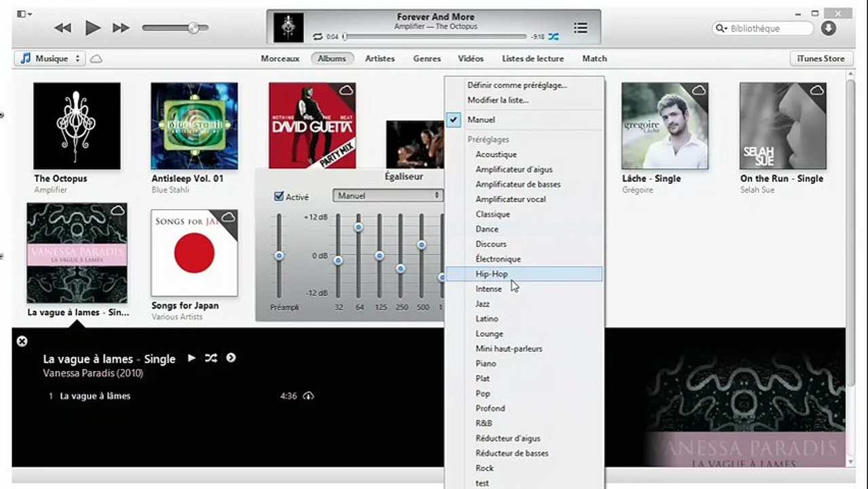Screen dimensions: 868x489
Task: Open the iTunes Store button
Action: tap(821, 58)
